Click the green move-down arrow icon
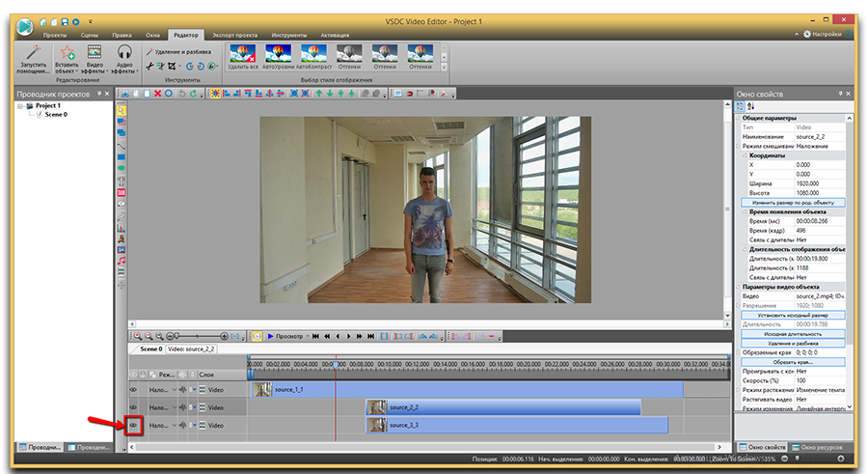This screenshot has height=474, width=868. click(x=330, y=94)
